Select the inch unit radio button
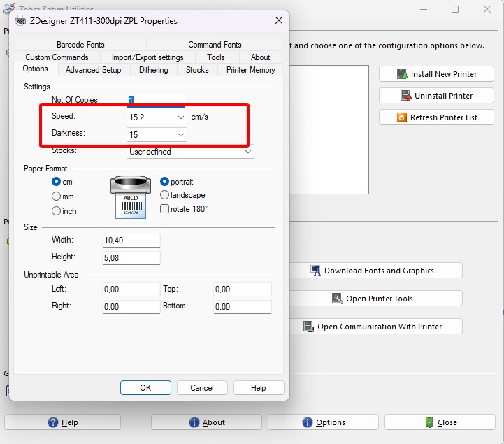The width and height of the screenshot is (504, 444). pos(56,211)
